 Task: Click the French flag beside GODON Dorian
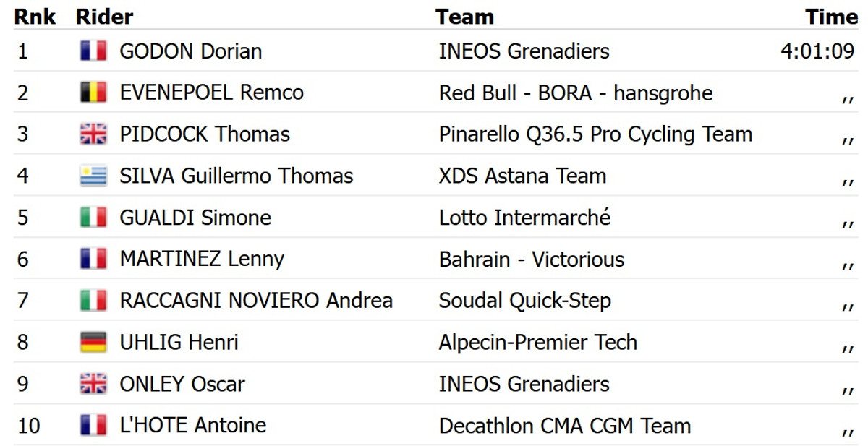point(93,51)
